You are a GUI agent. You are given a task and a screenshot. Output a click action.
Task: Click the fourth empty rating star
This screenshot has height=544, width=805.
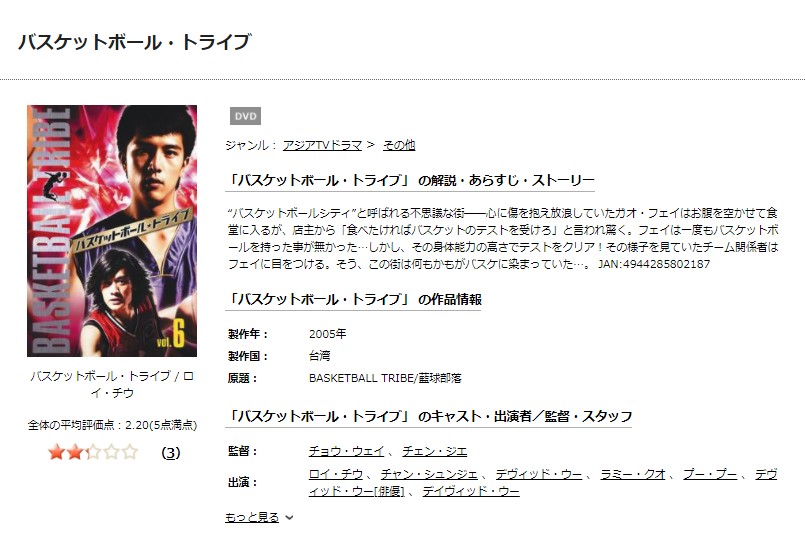click(x=111, y=452)
